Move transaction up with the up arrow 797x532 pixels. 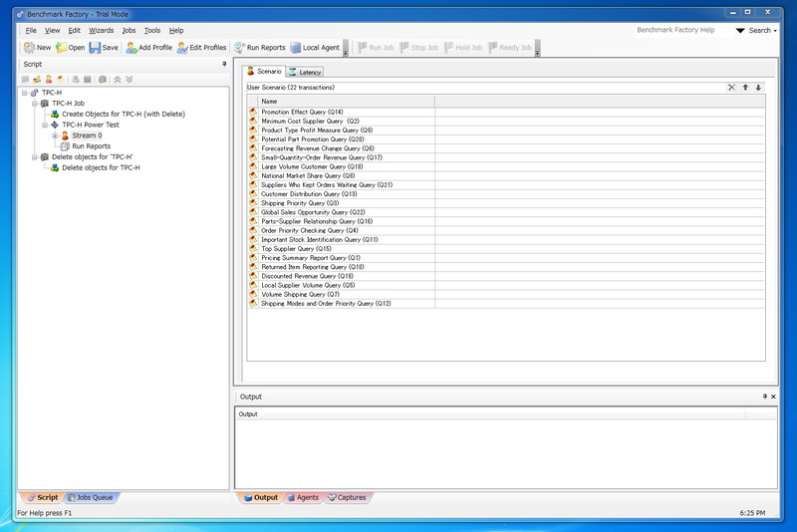click(745, 88)
